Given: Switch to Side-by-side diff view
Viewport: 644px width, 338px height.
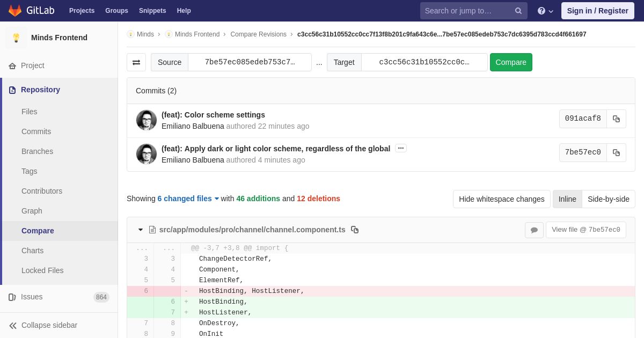Looking at the screenshot, I should (x=609, y=199).
